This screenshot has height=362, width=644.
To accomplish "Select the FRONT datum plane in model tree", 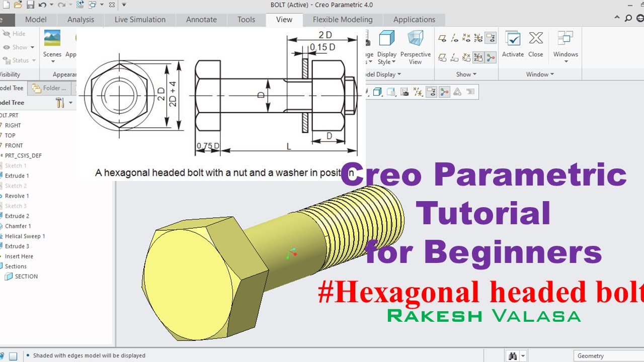I will click(x=14, y=146).
